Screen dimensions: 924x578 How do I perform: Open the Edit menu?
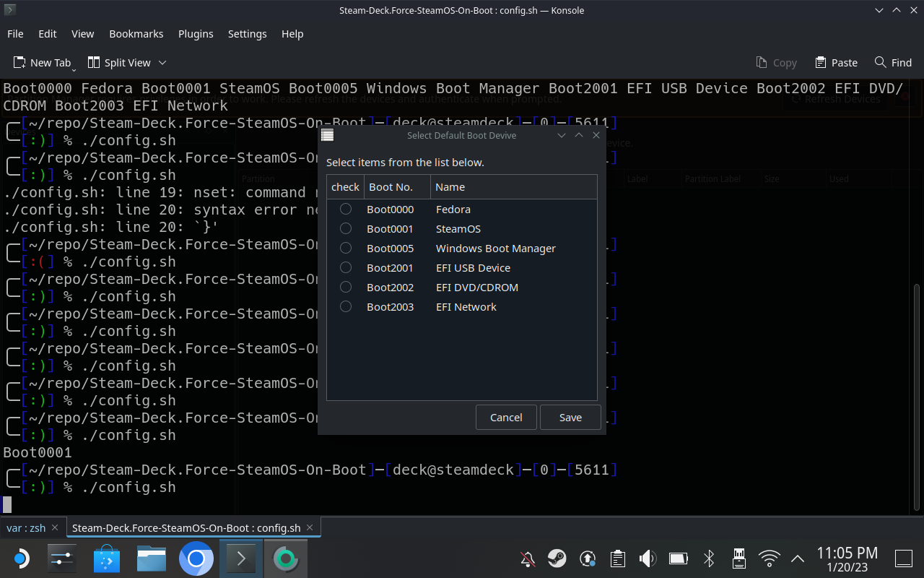click(48, 34)
